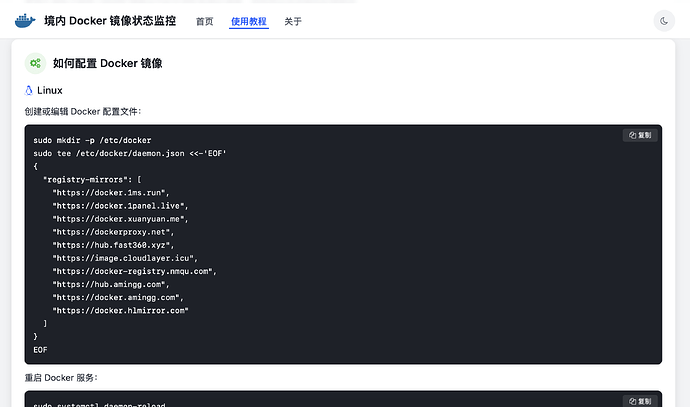Click the https://hub.fast360.xyz mirror line
690x407 pixels.
tap(113, 245)
